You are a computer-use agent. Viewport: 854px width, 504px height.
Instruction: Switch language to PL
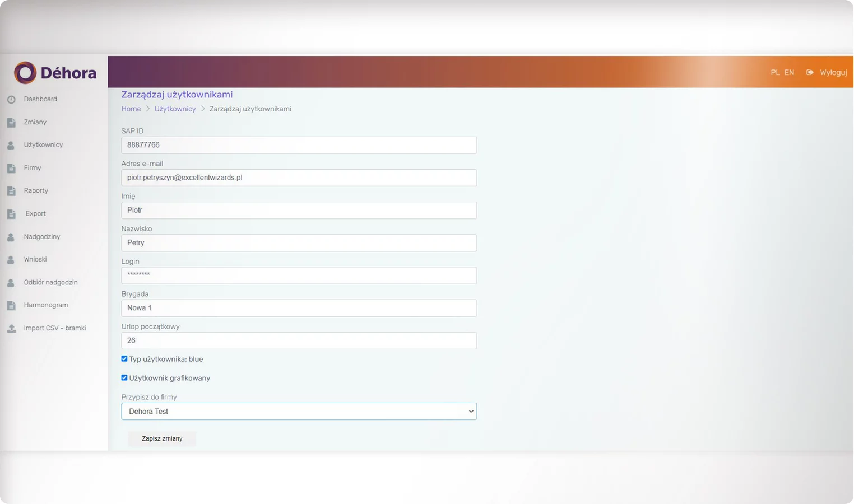[x=775, y=73]
